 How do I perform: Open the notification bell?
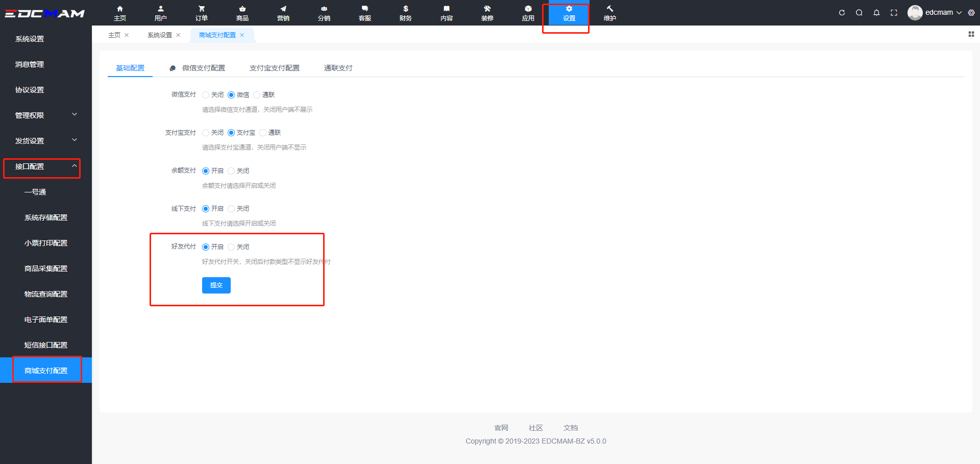876,13
